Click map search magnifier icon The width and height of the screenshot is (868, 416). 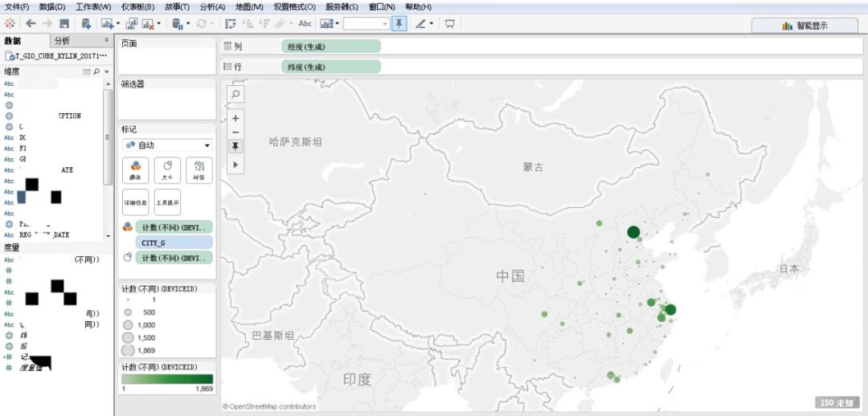click(x=235, y=95)
